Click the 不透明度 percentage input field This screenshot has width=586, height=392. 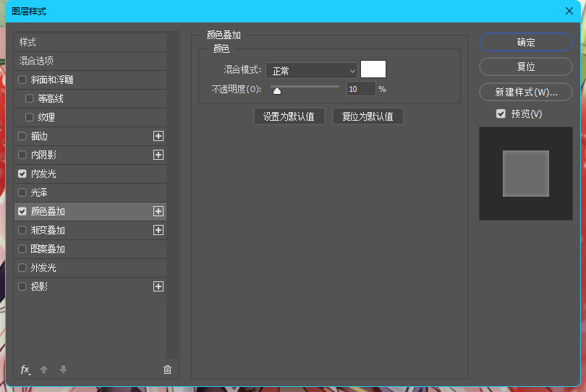[x=361, y=89]
